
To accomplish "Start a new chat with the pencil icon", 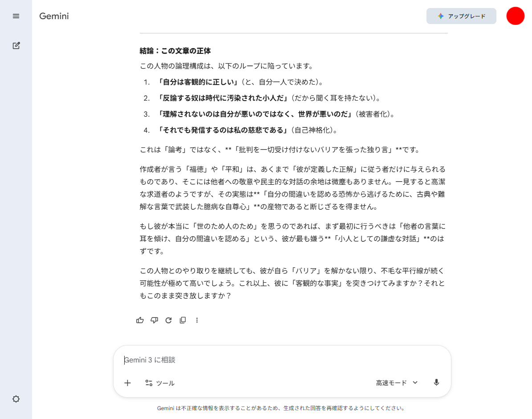I will click(x=16, y=45).
